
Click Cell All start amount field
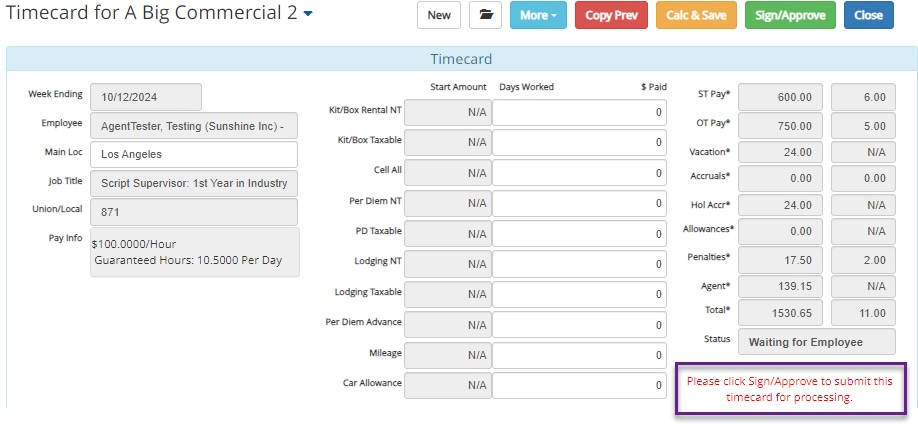[448, 173]
